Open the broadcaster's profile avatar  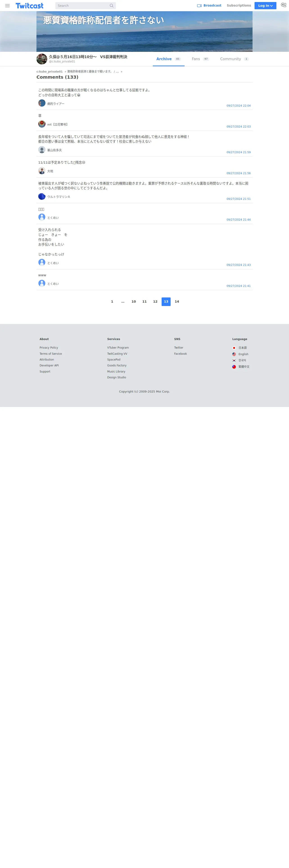[x=42, y=59]
